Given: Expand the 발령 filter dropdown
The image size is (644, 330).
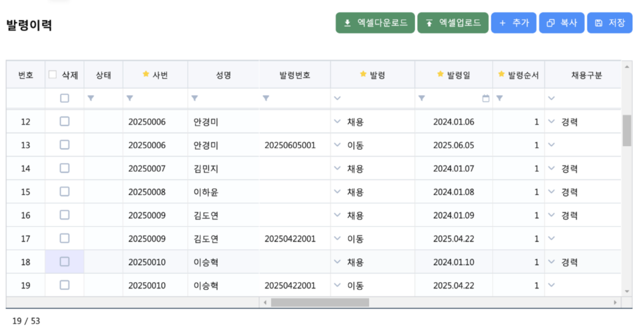Looking at the screenshot, I should click(337, 98).
